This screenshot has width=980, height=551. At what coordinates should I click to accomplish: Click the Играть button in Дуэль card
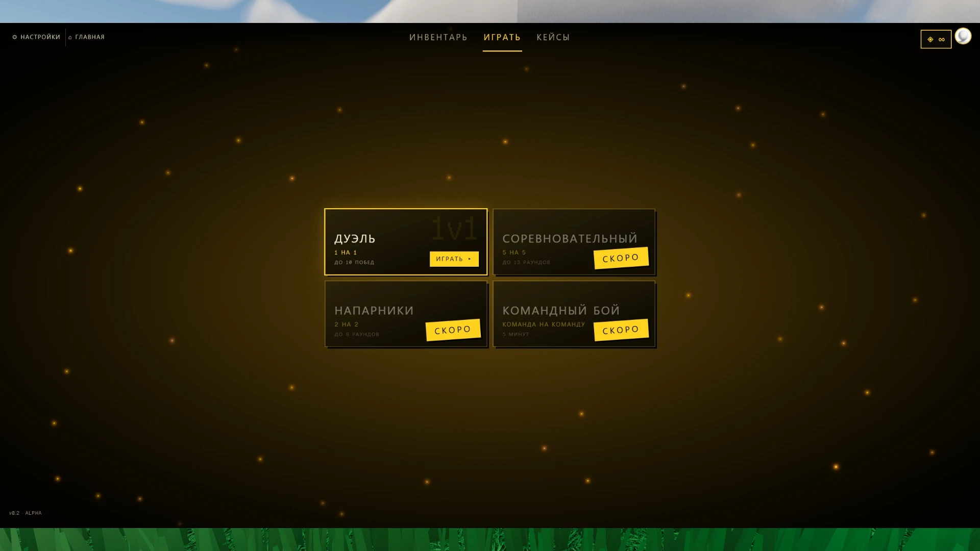coord(454,259)
